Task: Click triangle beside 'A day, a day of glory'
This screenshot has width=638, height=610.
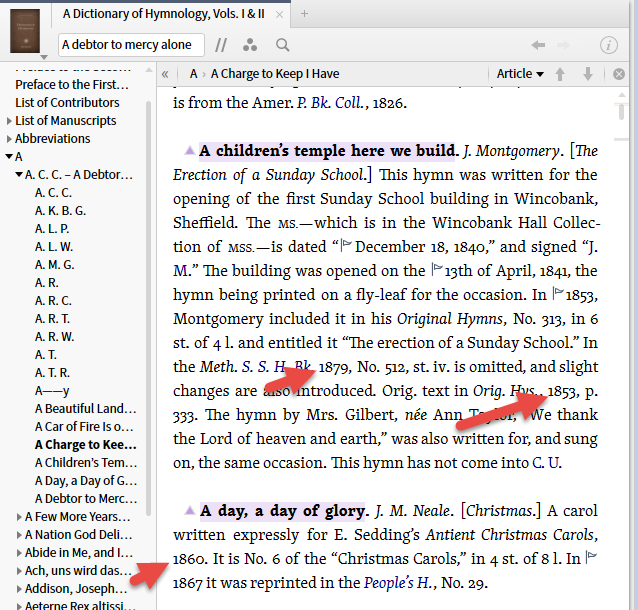Action: [190, 509]
